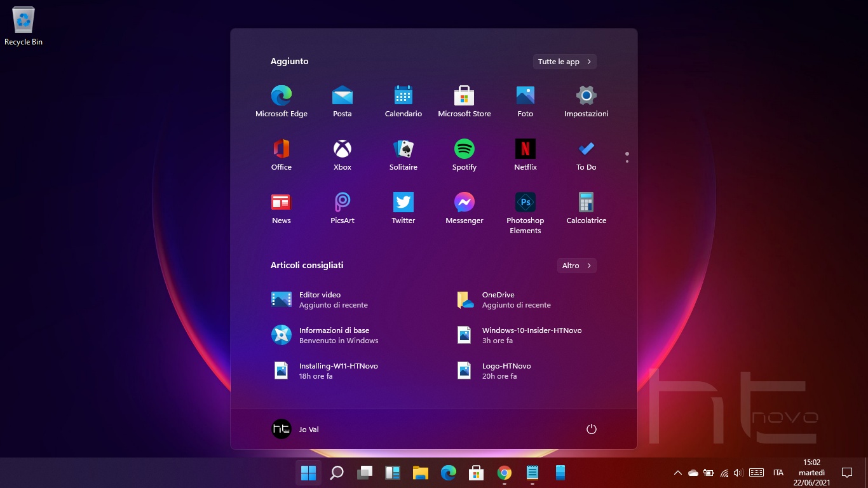Open Spotify from the Start menu

coord(465,155)
